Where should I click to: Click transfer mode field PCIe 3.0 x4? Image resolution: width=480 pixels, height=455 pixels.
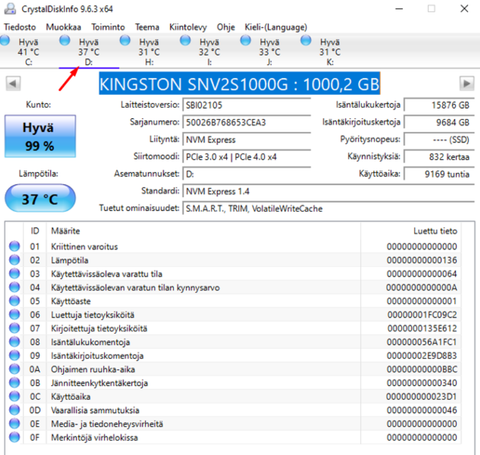tap(246, 157)
